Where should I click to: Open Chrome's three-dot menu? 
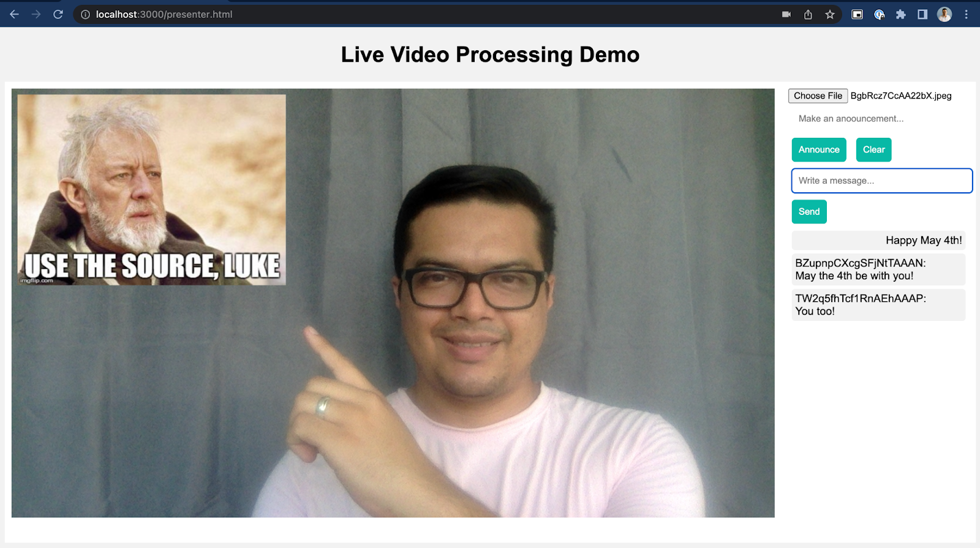[967, 14]
